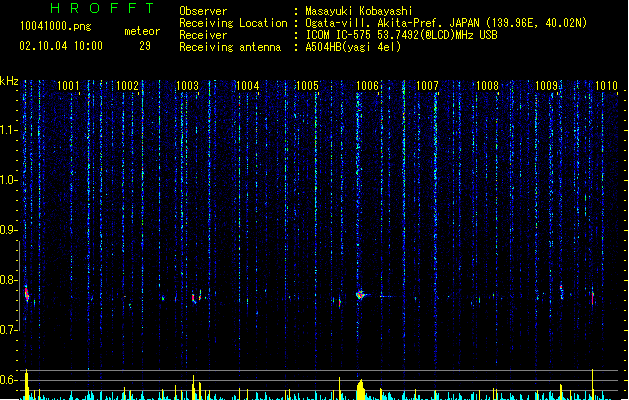
Task: Select the Ogata-vill. Akita-Pref. JAPAN location text
Action: [x=446, y=23]
